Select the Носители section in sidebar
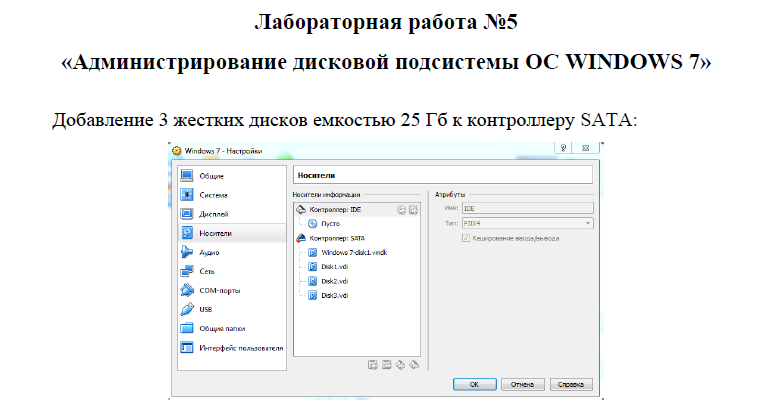Viewport: 757px width, 404px height. (x=232, y=233)
